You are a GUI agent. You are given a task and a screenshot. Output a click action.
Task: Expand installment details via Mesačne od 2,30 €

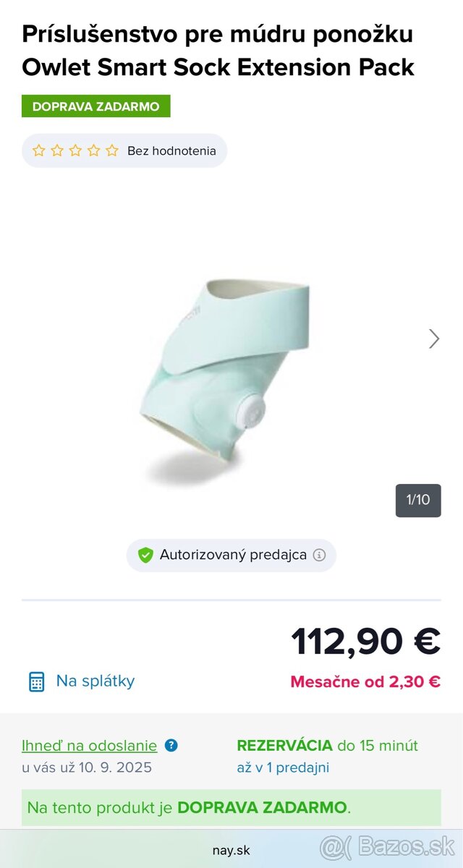(364, 681)
